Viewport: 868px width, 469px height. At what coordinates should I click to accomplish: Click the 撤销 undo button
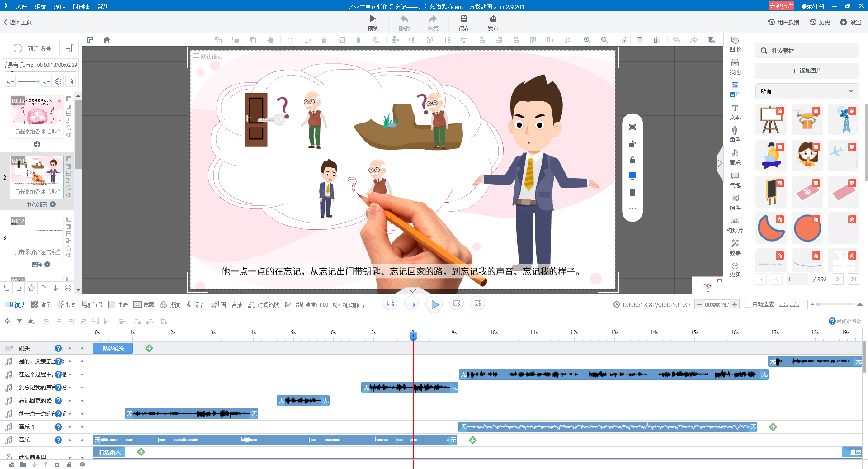tap(404, 23)
